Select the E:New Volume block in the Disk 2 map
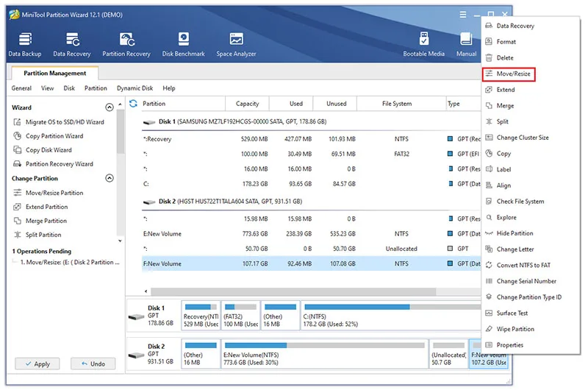 324,354
